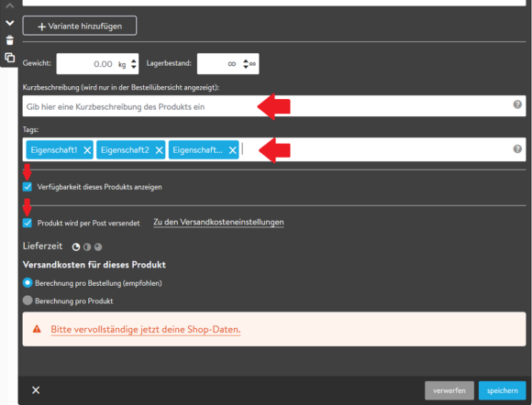Open help for the Tags field
This screenshot has height=405, width=532.
517,148
